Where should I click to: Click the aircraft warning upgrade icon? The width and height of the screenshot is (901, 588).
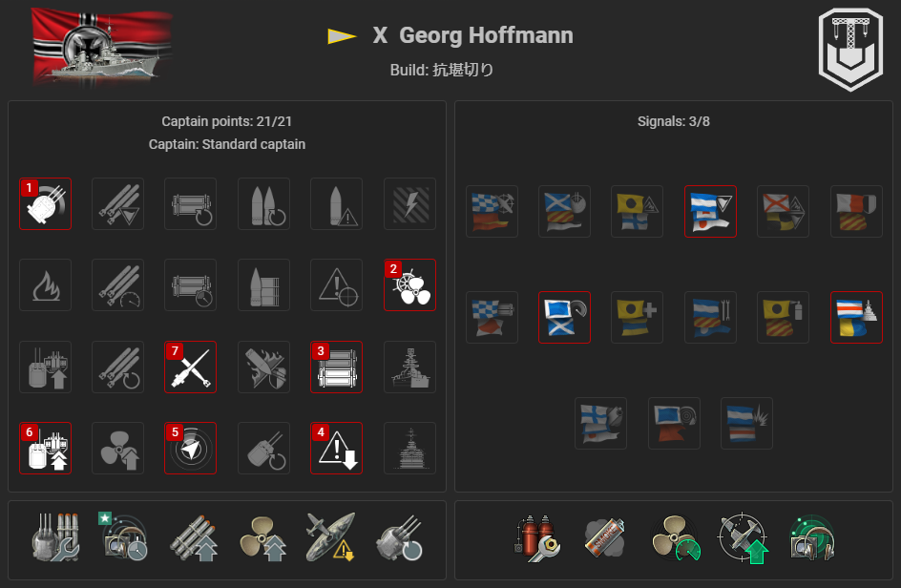coord(330,536)
